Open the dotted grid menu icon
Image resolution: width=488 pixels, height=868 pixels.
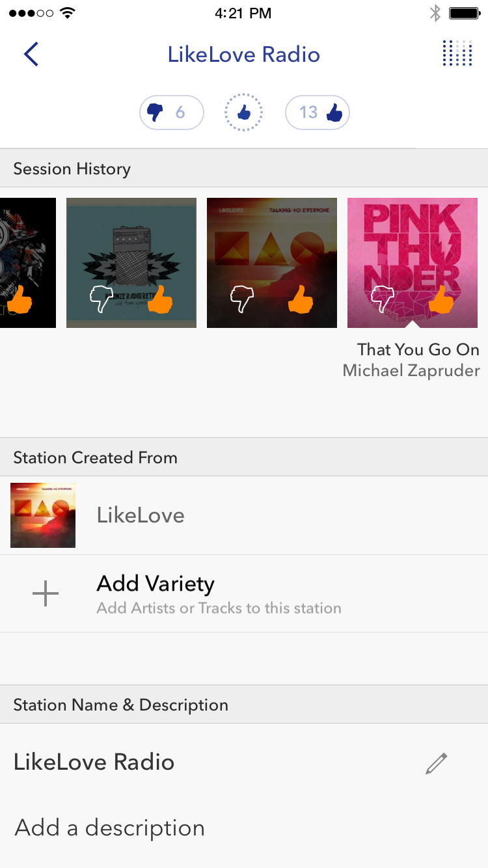click(457, 53)
